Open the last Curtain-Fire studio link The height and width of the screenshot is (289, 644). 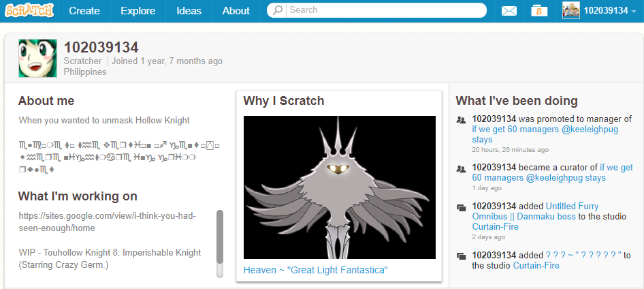tap(536, 266)
